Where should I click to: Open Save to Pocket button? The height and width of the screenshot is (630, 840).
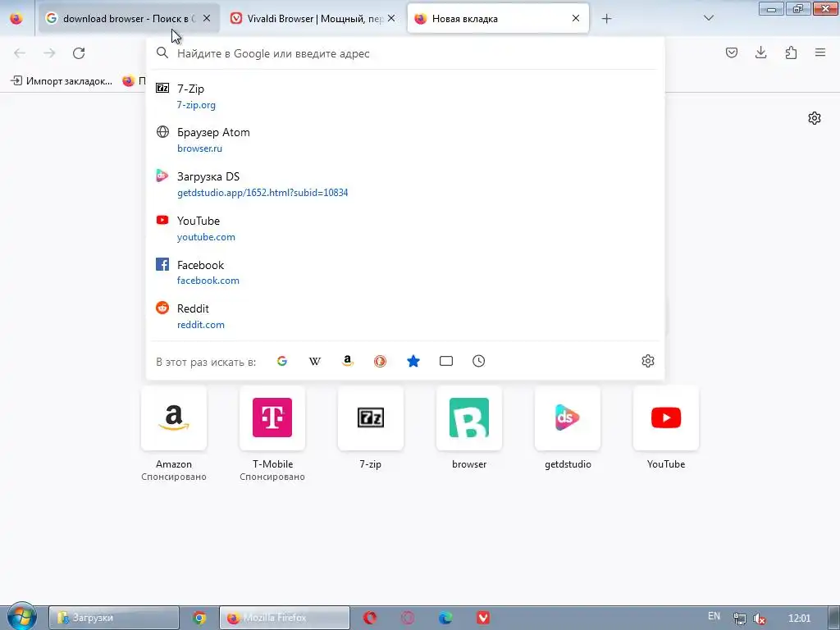(x=732, y=52)
